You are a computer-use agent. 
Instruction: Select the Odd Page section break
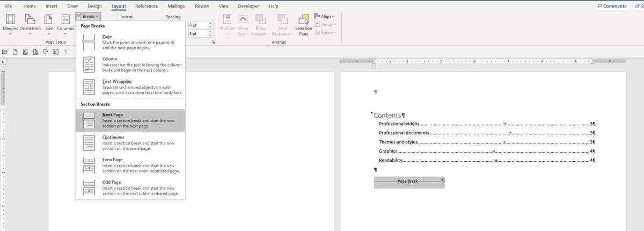(x=130, y=188)
